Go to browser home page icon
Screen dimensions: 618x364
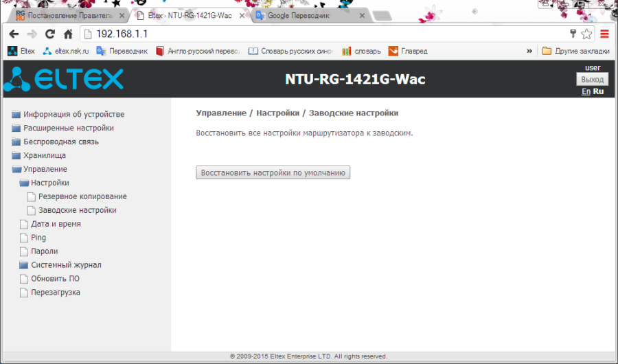(x=68, y=34)
